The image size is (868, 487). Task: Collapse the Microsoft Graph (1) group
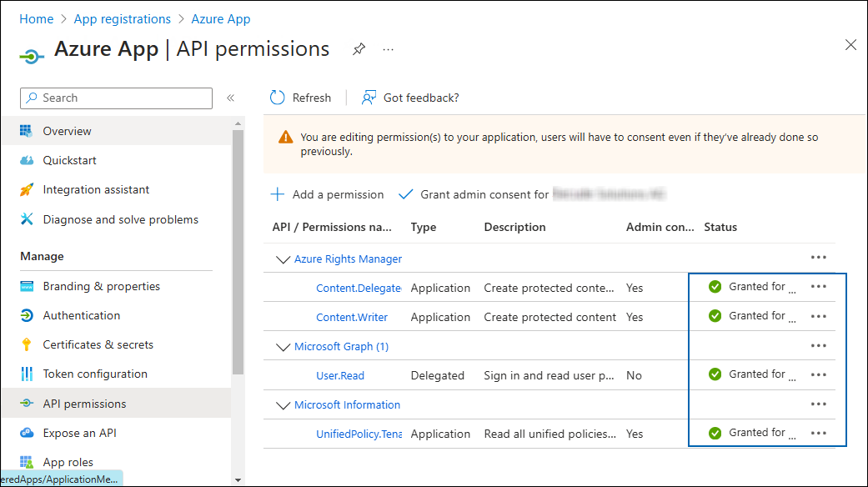coord(283,345)
